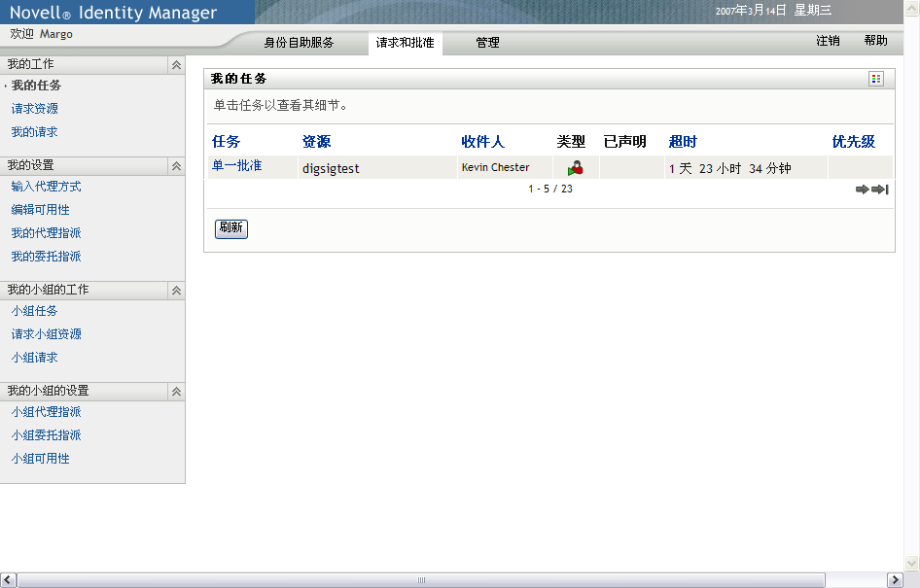Select 我的任务 in the sidebar
This screenshot has height=588, width=920.
[x=36, y=85]
